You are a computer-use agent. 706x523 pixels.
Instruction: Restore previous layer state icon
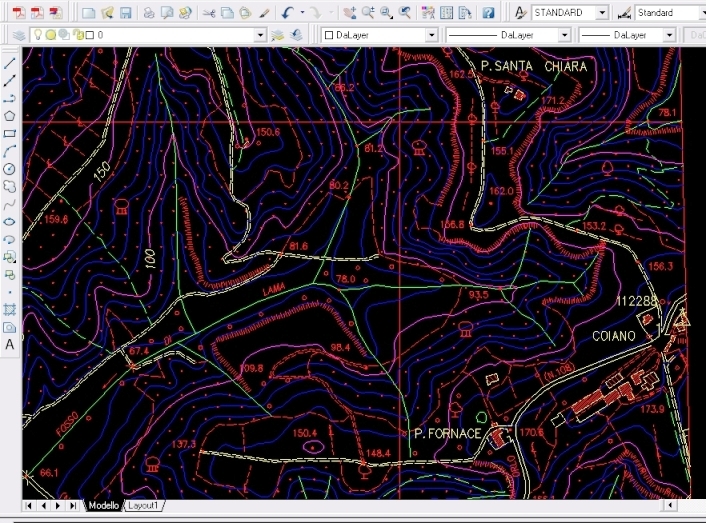click(x=296, y=35)
